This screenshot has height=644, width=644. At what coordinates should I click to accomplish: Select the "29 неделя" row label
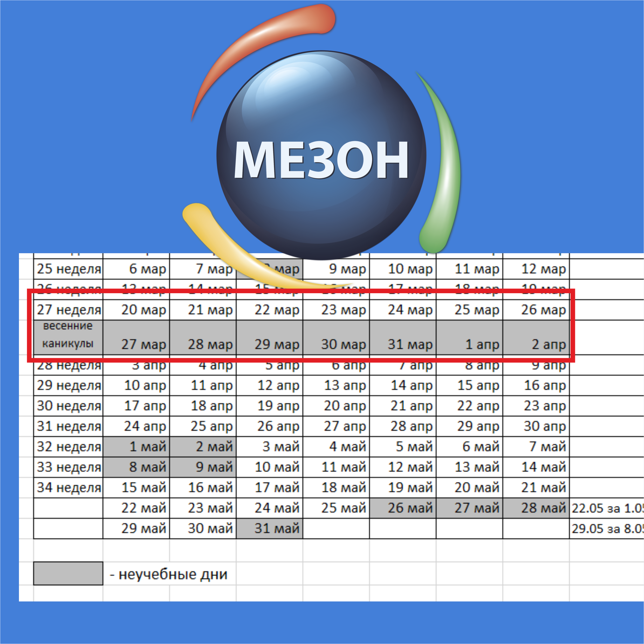[x=68, y=386]
